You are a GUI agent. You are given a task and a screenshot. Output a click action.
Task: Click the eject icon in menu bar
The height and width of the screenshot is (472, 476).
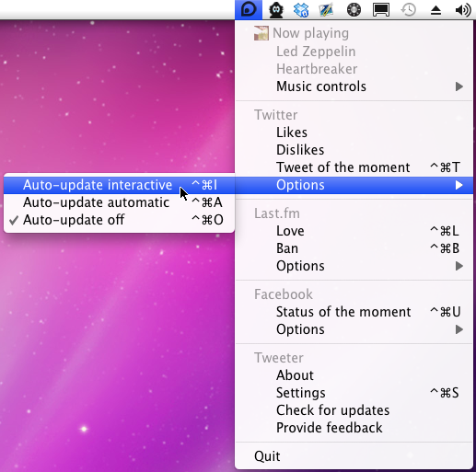[435, 10]
